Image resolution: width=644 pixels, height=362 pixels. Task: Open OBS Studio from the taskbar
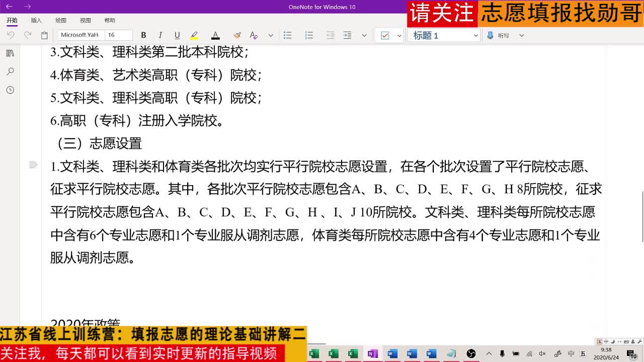click(471, 354)
